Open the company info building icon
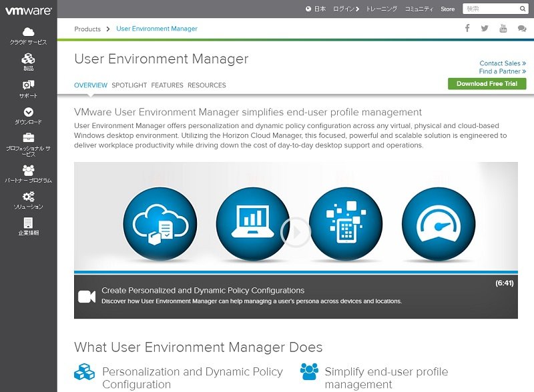Viewport: 534px width, 392px height. tap(28, 223)
